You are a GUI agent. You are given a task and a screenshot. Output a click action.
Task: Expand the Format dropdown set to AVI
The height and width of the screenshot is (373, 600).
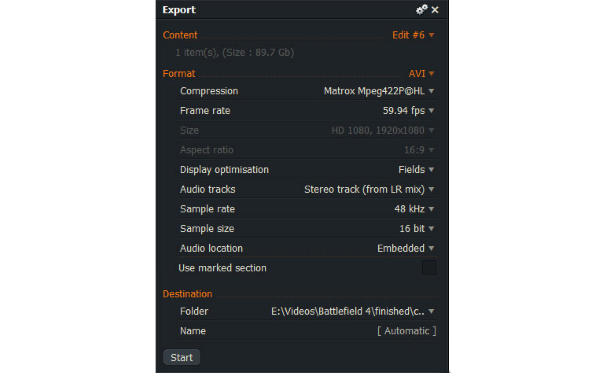tap(421, 73)
